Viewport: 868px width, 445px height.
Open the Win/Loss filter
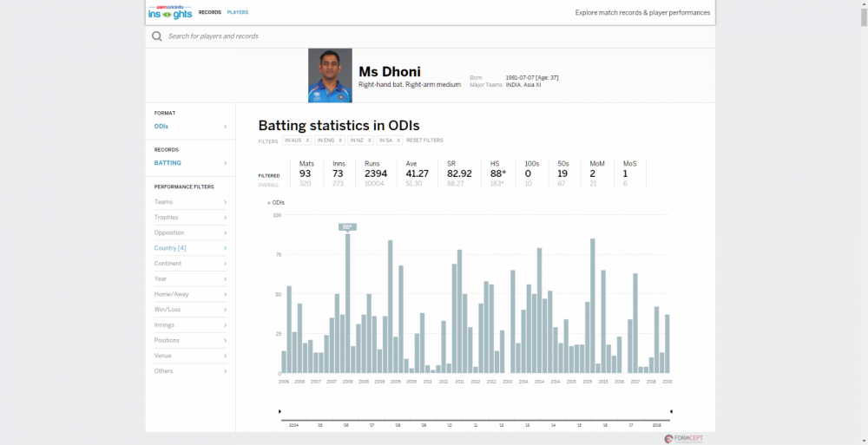[x=190, y=310]
